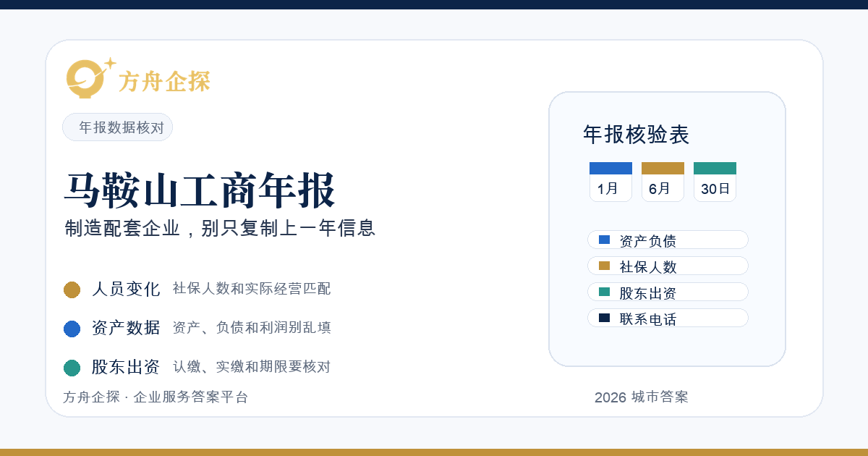The width and height of the screenshot is (868, 456).
Task: Click the gold dot beside 人员变化
Action: (72, 290)
